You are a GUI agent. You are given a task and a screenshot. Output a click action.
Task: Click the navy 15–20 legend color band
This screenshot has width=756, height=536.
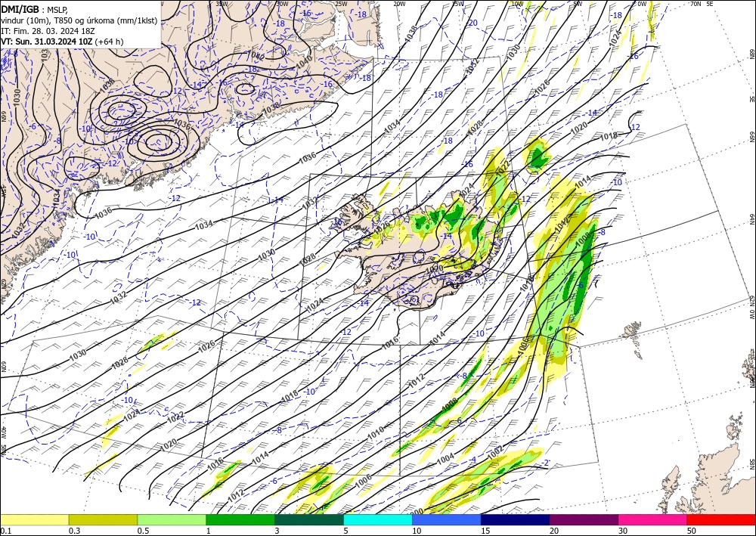point(515,519)
